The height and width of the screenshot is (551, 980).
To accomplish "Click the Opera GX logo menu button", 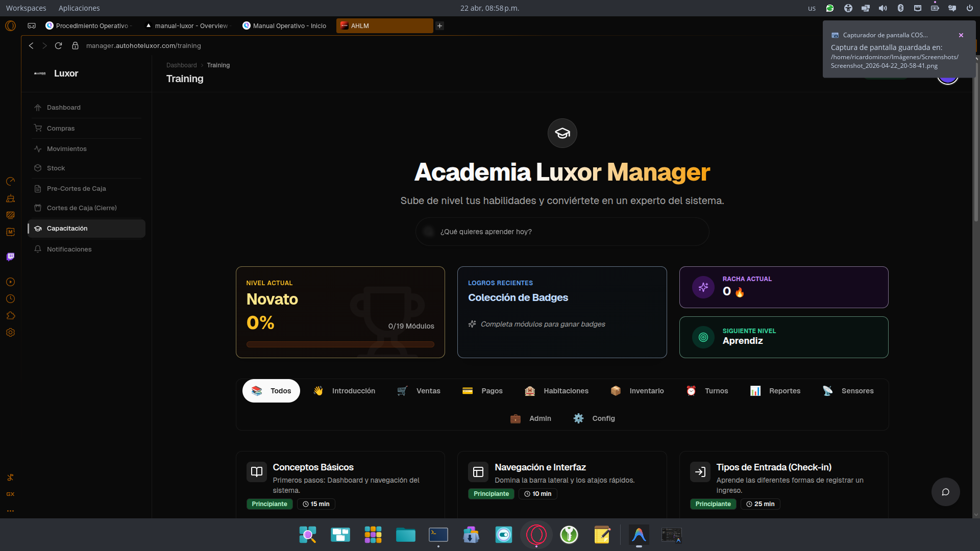I will point(10,26).
